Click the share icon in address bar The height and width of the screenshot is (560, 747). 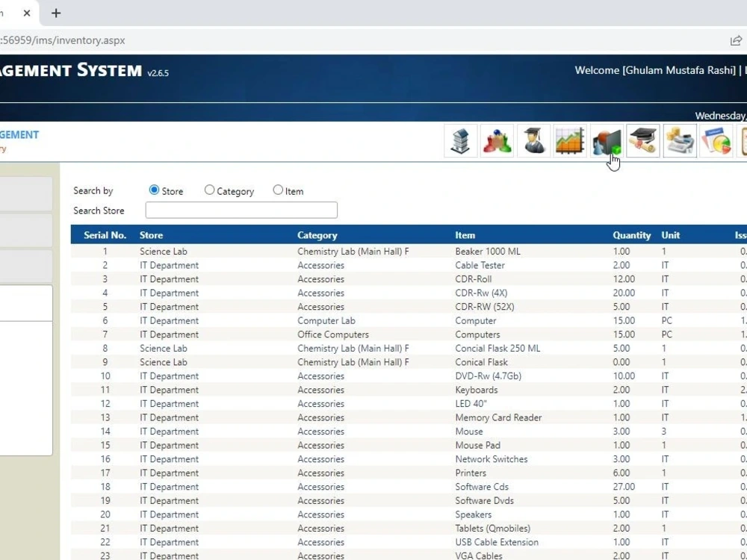pyautogui.click(x=736, y=40)
